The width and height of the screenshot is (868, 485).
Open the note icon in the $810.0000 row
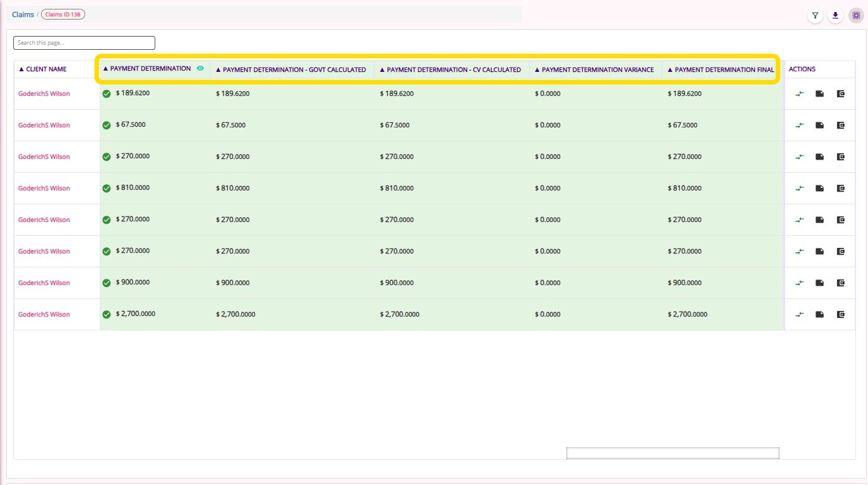pyautogui.click(x=819, y=189)
